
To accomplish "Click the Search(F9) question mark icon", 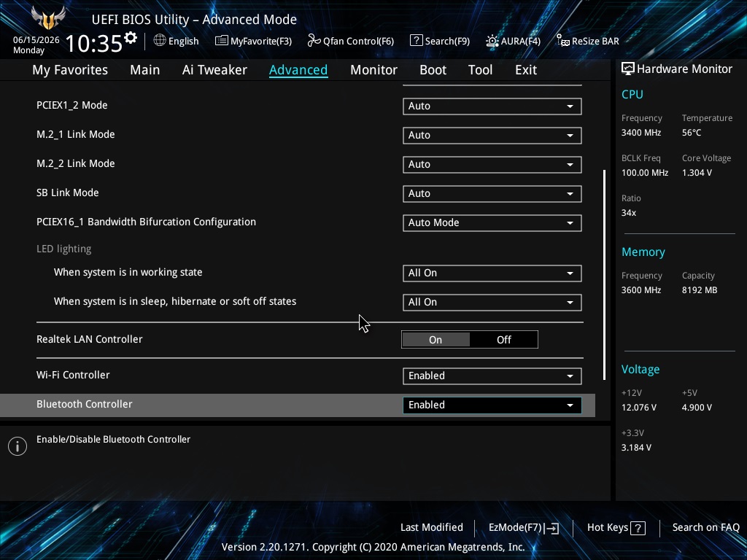I will click(x=416, y=41).
